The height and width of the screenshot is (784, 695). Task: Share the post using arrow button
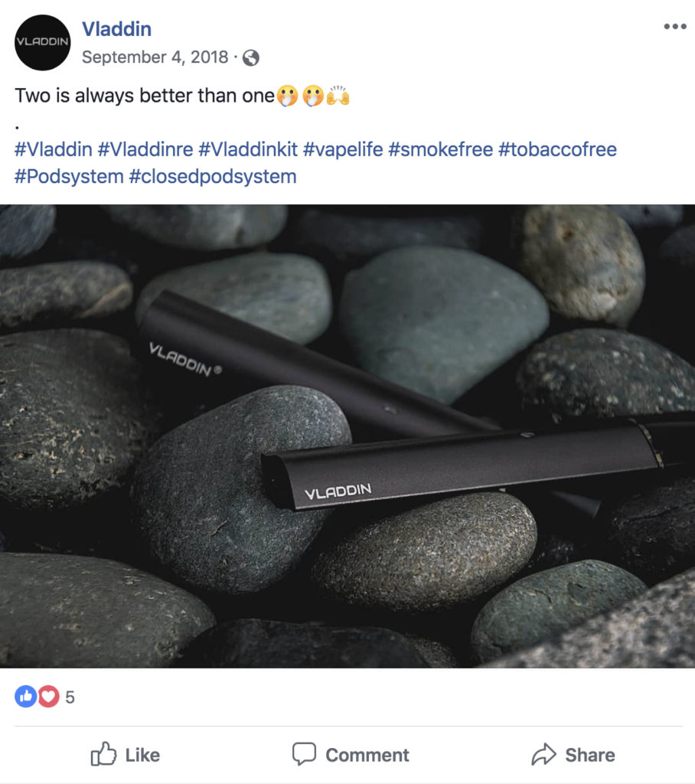573,754
